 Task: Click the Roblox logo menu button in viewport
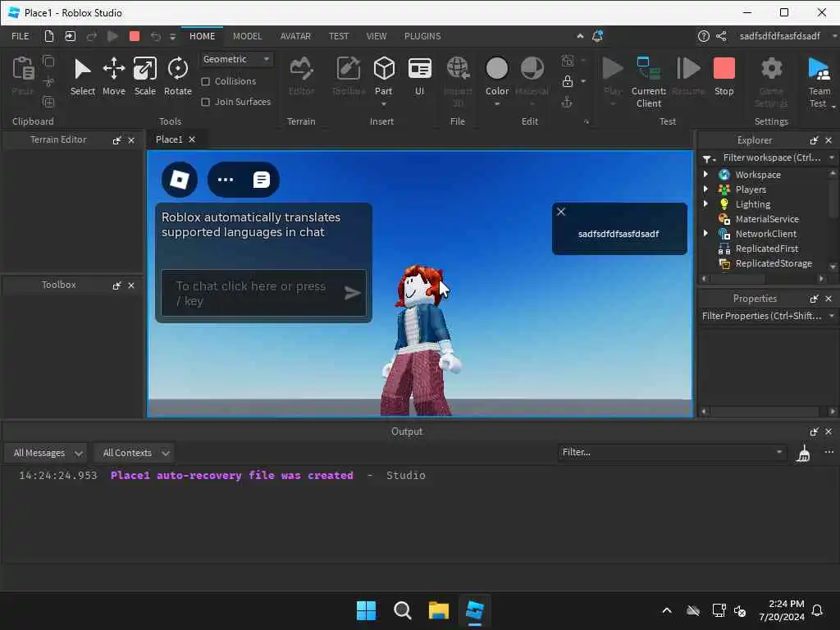coord(180,180)
